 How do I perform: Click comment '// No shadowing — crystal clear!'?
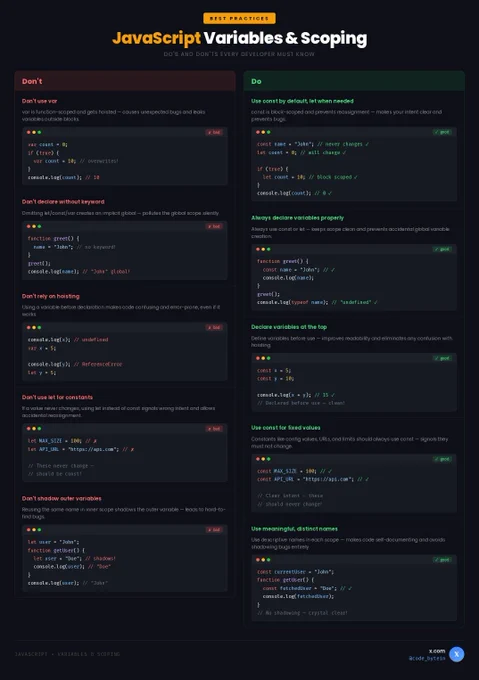click(303, 613)
